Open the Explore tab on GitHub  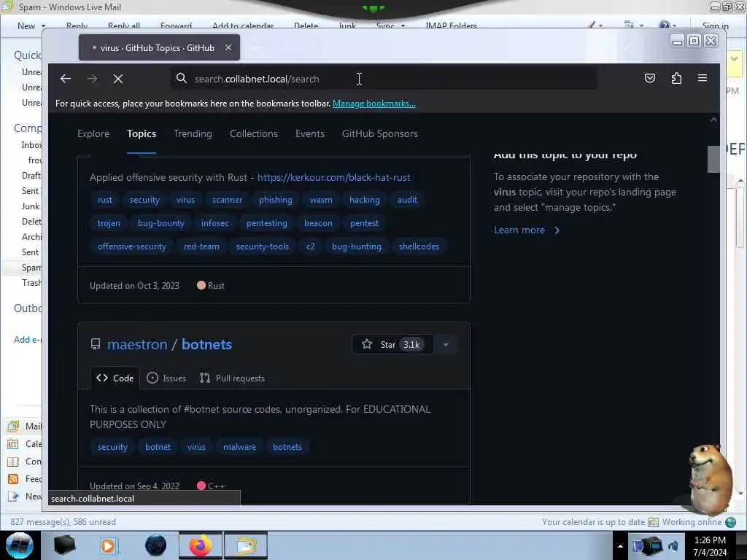coord(93,134)
